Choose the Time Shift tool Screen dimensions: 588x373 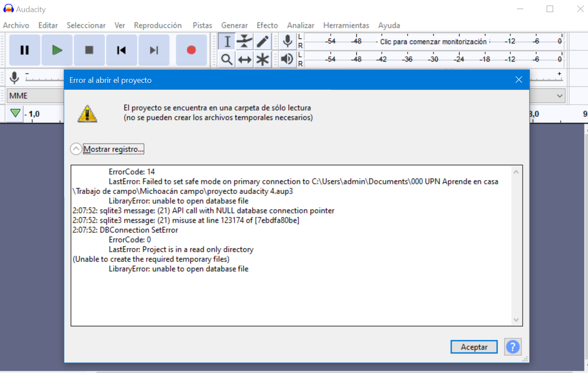pos(244,59)
